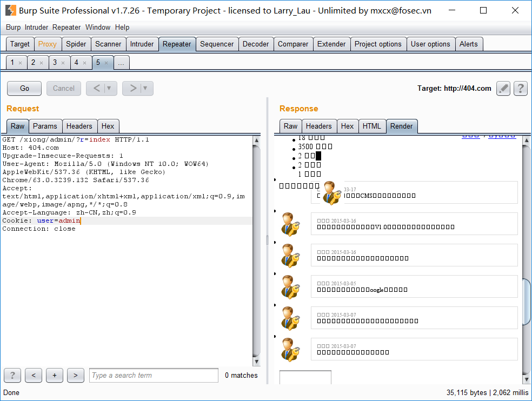
Task: Click the 2015-03-16 V1.0 entry box
Action: [x=414, y=224]
